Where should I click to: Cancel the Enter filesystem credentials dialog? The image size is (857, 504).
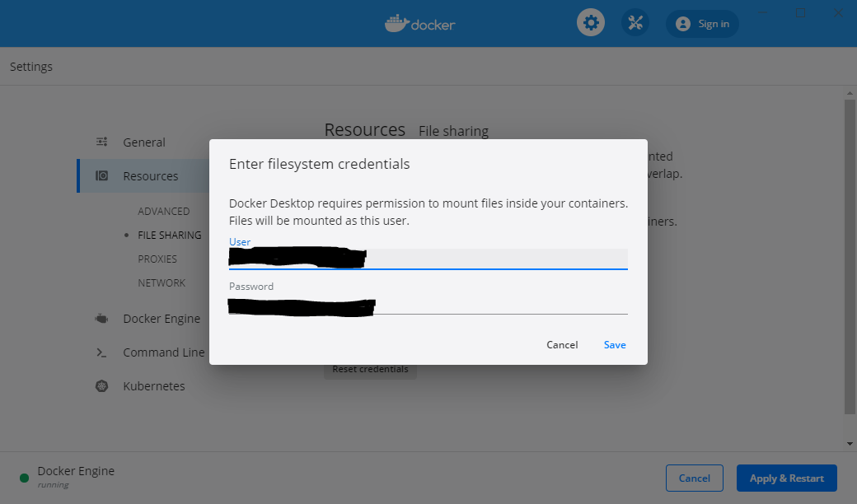click(561, 344)
